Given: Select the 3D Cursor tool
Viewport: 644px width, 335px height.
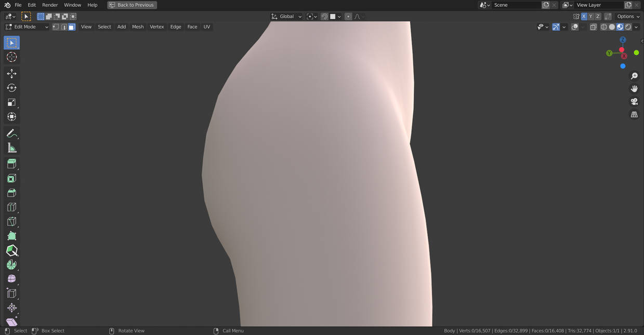Looking at the screenshot, I should click(11, 57).
